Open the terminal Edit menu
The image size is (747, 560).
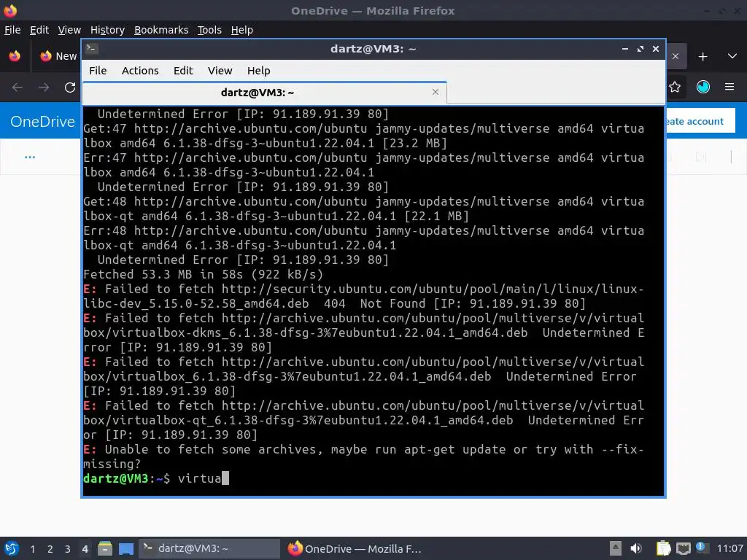click(x=183, y=71)
